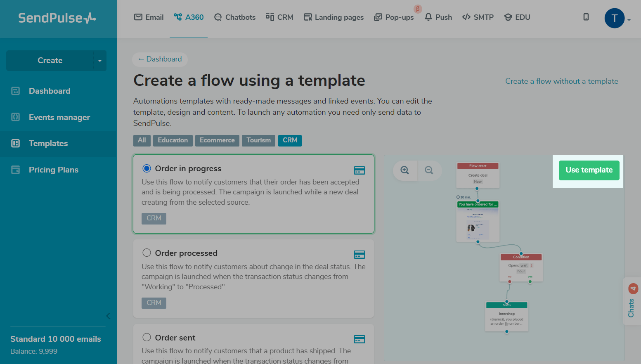Open Templates in sidebar
Image resolution: width=641 pixels, height=364 pixels.
tap(48, 143)
